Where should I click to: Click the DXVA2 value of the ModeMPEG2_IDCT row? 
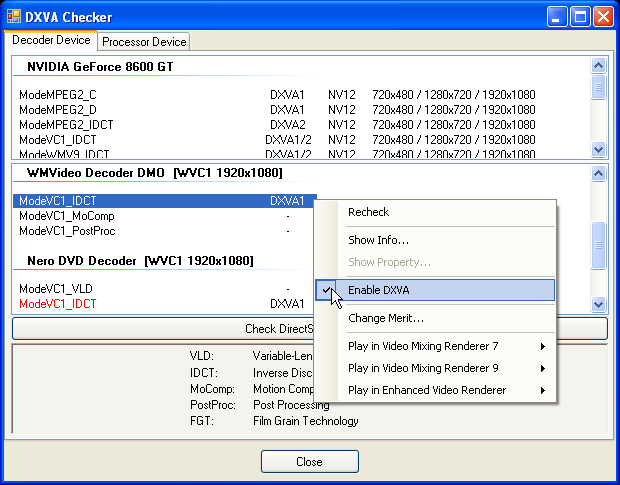[x=288, y=125]
